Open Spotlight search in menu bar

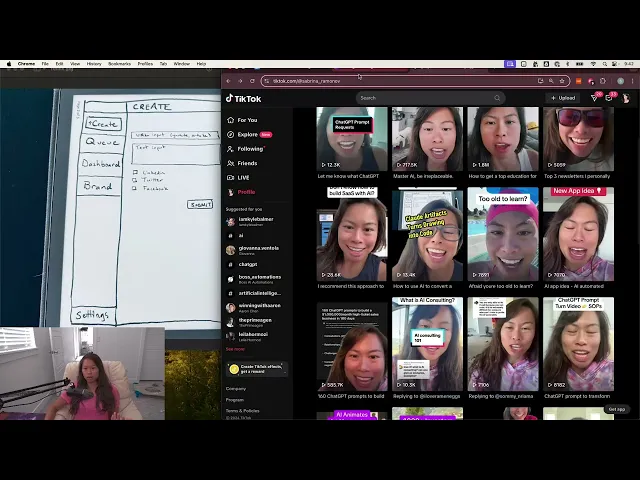coord(604,64)
